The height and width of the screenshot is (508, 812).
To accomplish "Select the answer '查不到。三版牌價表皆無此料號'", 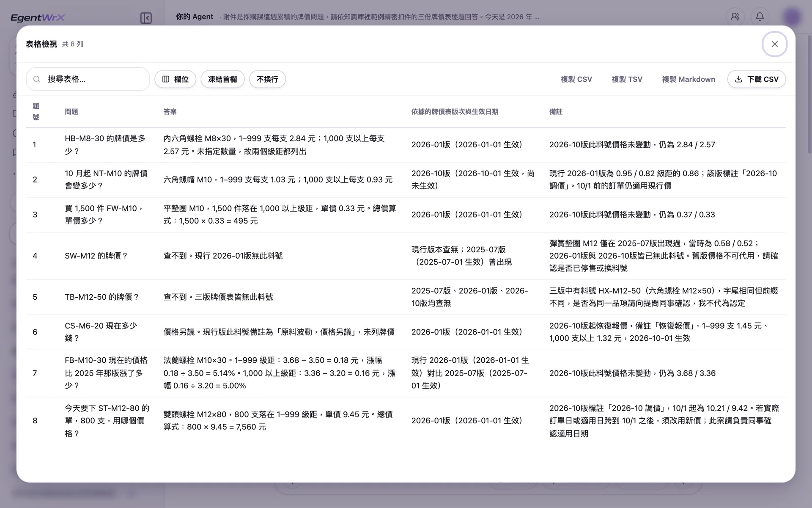I will pos(218,297).
